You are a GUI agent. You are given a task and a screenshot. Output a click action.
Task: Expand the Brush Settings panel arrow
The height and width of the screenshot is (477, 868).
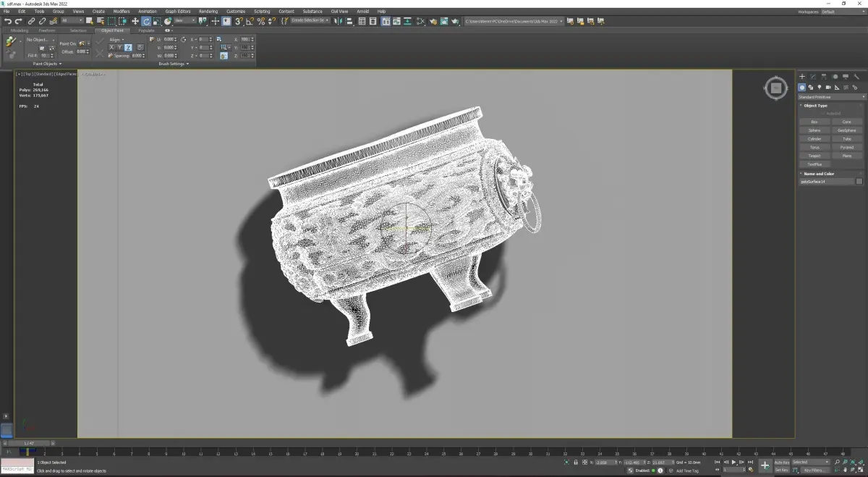187,64
